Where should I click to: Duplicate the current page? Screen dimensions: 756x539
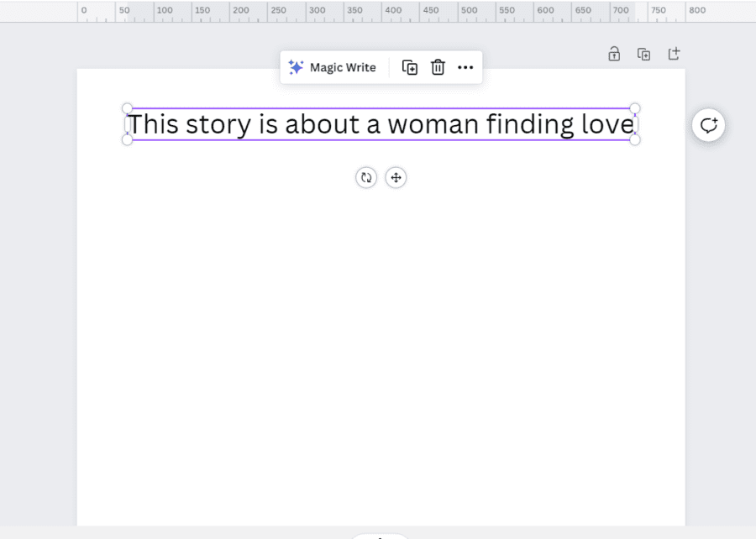point(643,53)
